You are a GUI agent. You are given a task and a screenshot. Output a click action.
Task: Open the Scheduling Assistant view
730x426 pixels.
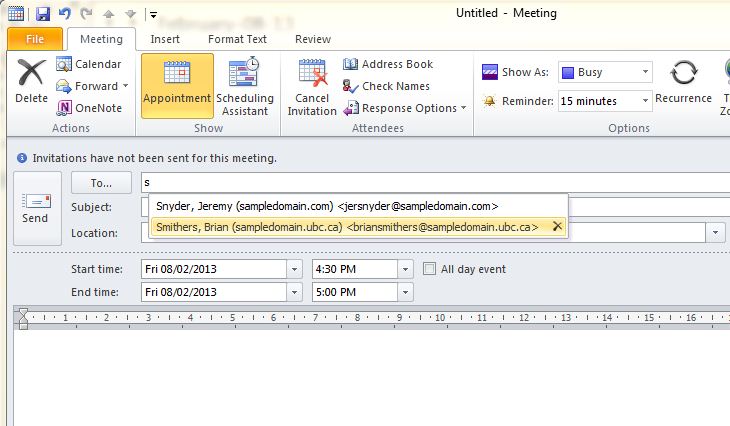(245, 88)
